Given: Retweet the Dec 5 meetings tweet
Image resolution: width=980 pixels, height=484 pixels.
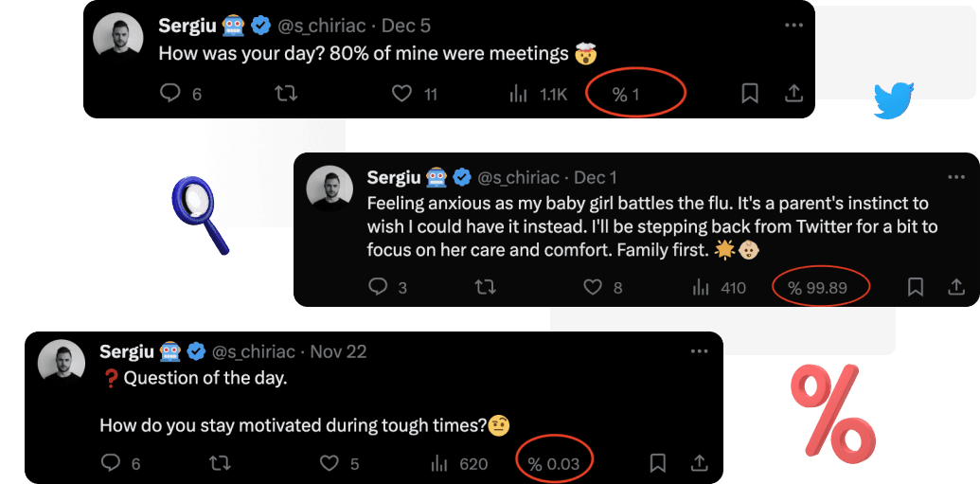Looking at the screenshot, I should (x=285, y=93).
